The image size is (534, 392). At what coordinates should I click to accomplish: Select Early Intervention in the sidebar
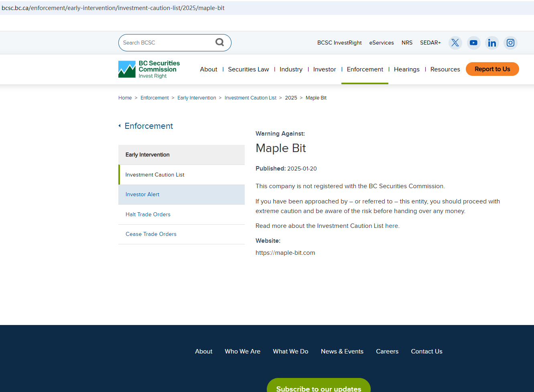pos(181,155)
